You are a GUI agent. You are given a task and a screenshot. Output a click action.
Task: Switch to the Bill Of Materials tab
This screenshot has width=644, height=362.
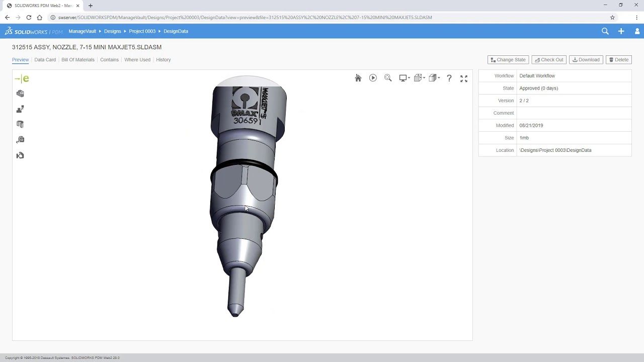[x=78, y=60]
